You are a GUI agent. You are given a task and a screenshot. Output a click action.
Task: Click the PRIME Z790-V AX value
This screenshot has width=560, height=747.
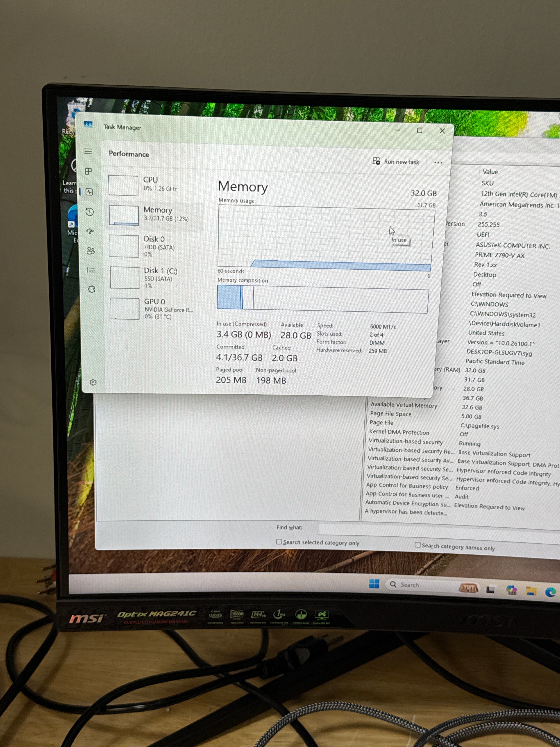pos(500,255)
